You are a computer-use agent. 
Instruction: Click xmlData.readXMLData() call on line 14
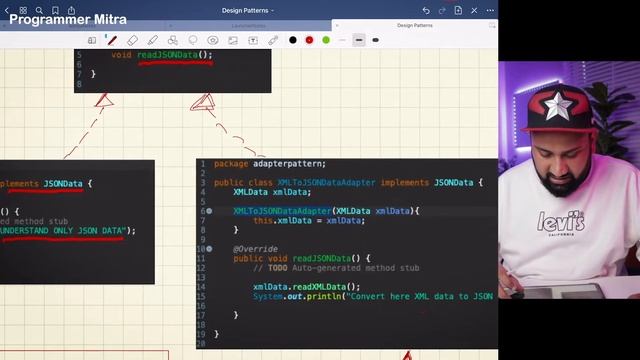[307, 287]
